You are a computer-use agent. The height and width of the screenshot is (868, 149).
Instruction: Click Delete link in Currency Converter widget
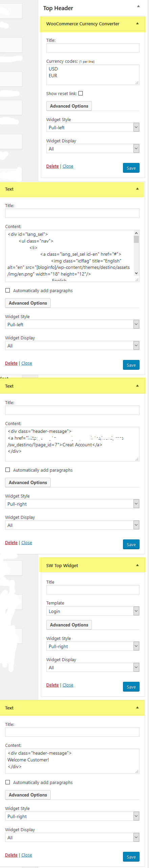[52, 166]
